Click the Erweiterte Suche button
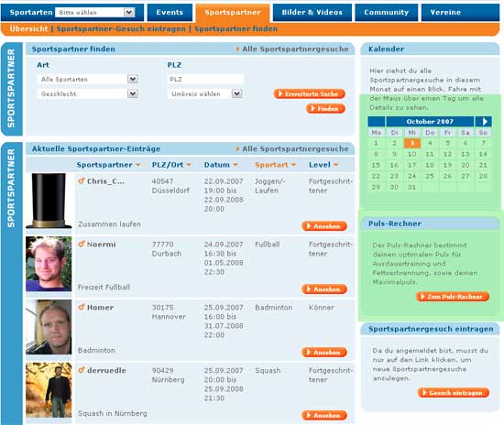 [309, 93]
